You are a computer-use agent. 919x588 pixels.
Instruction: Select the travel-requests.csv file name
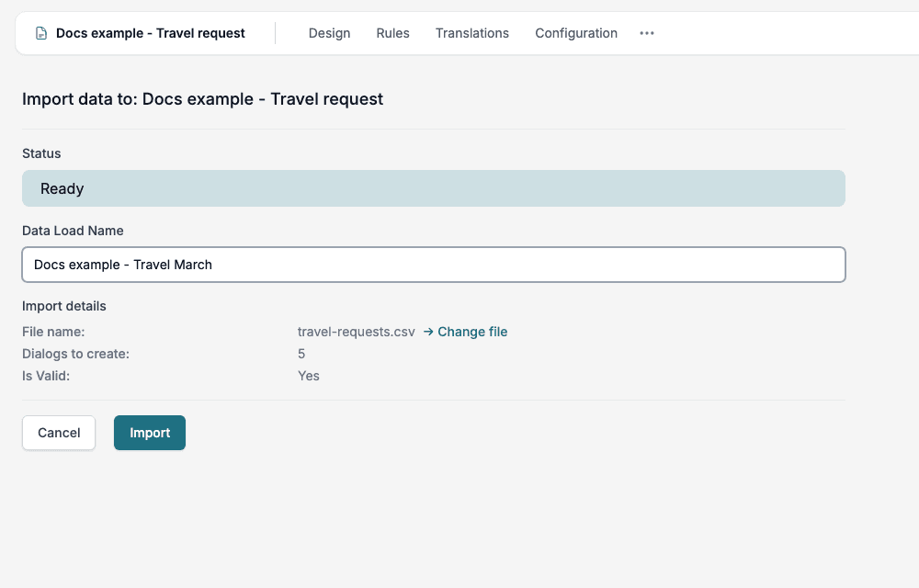357,332
